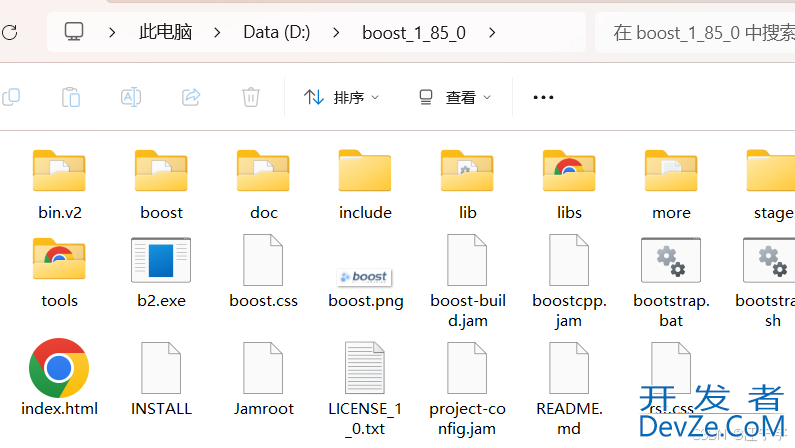Viewport: 795px width, 448px height.
Task: Select the LICENSE_1_0.txt file icon
Action: tap(365, 368)
